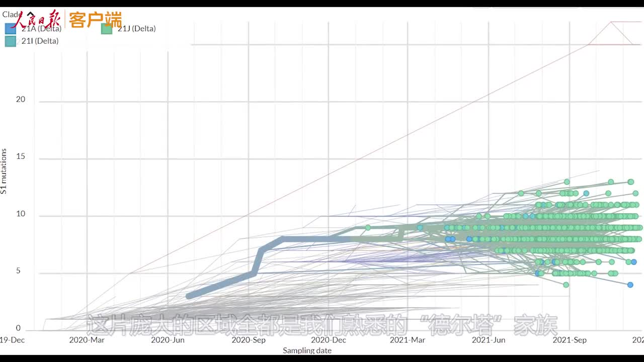Click the 21I (Delta) teal legend swatch
The width and height of the screenshot is (644, 362).
coord(11,41)
